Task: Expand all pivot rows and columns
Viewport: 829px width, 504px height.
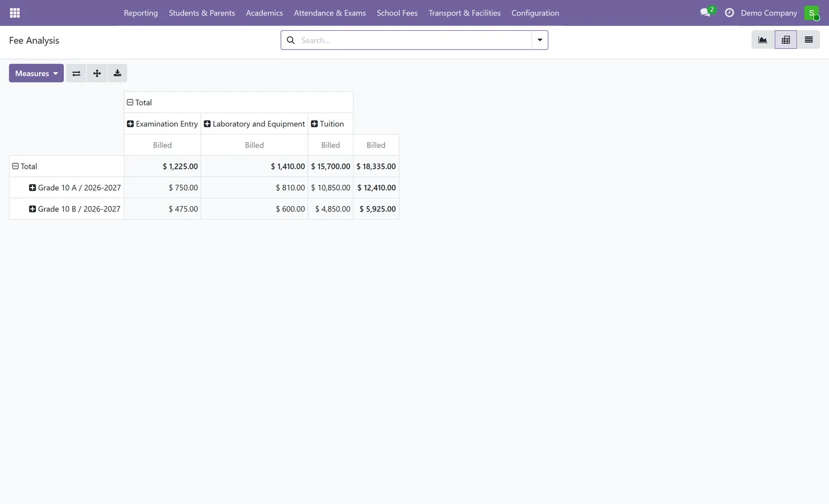Action: point(97,73)
